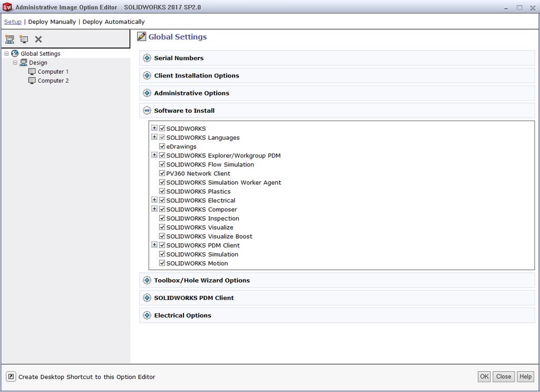Expand the SOLIDWORKS PDM Client section header
This screenshot has height=392, width=540.
click(x=147, y=298)
